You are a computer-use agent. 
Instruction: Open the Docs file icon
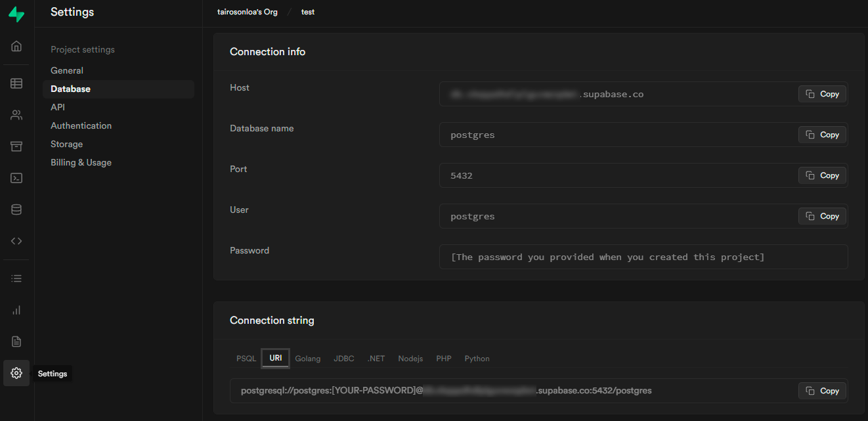pos(16,341)
